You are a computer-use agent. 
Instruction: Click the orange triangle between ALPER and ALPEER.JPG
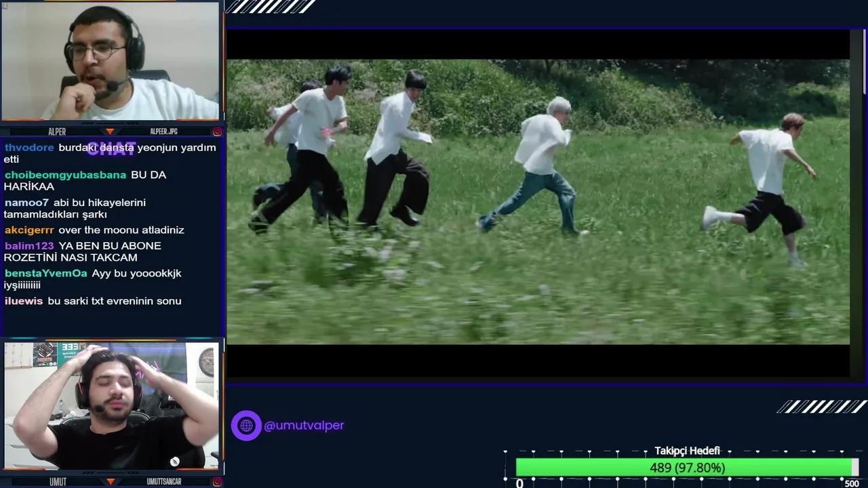click(110, 131)
